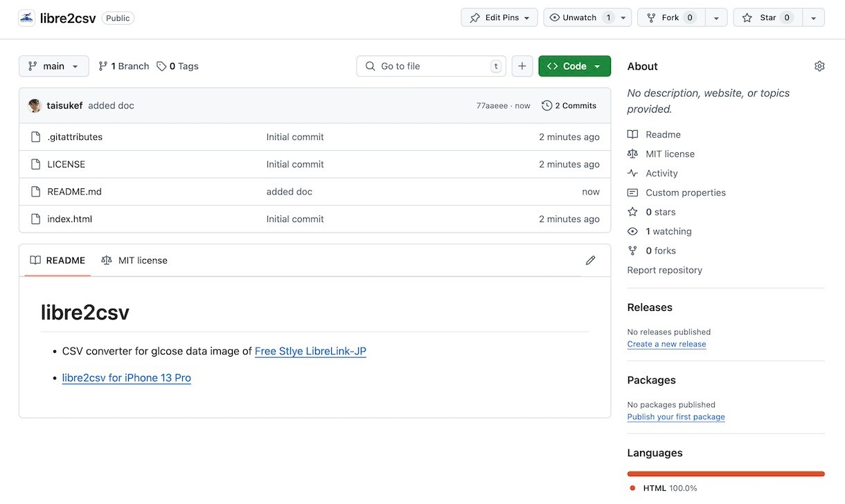Click the file icon beside .gitattributes
845x504 pixels.
click(35, 137)
